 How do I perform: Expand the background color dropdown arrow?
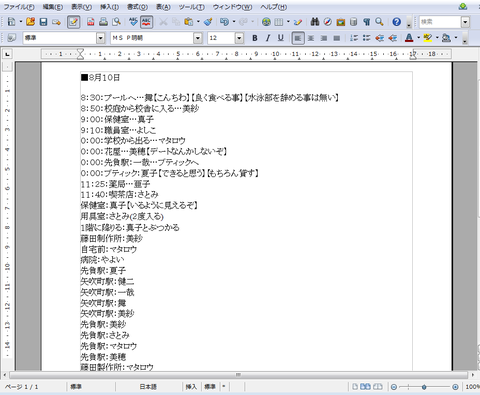tap(456, 38)
